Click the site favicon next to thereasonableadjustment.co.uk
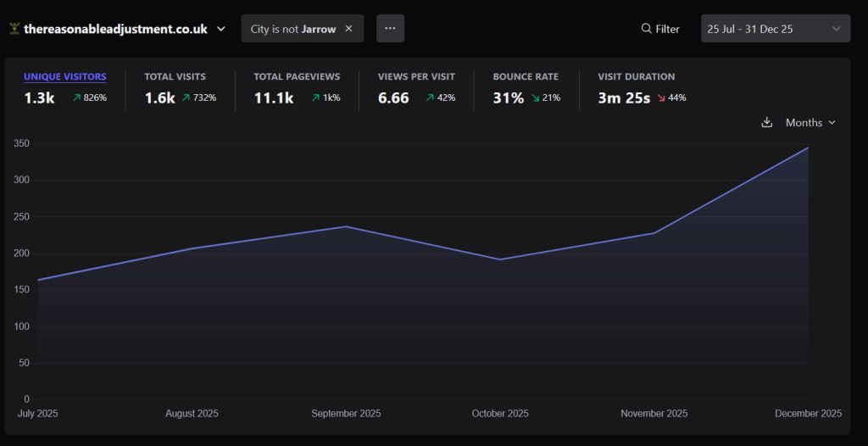The height and width of the screenshot is (446, 868). 14,29
